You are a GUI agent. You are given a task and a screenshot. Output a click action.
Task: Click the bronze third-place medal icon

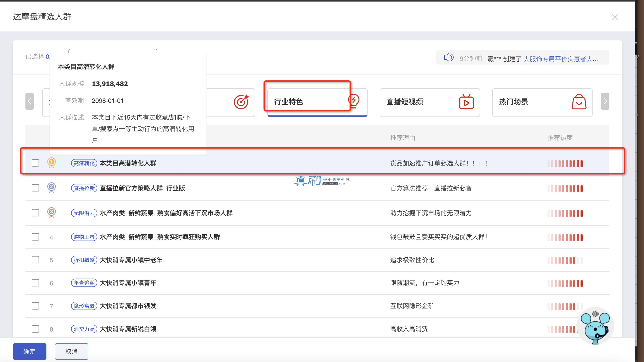point(51,212)
